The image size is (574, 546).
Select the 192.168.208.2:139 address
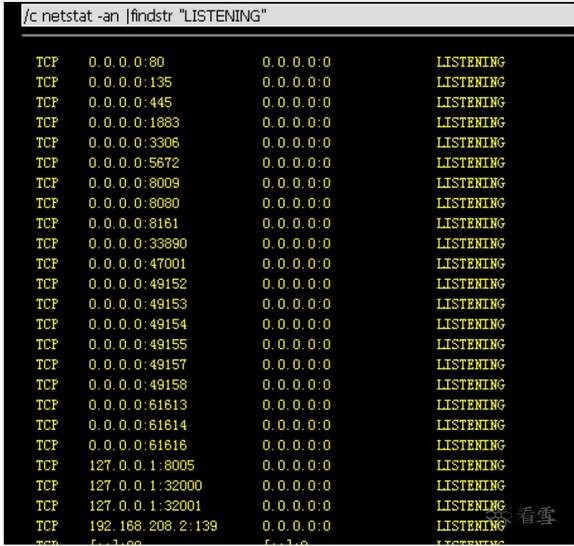[153, 526]
